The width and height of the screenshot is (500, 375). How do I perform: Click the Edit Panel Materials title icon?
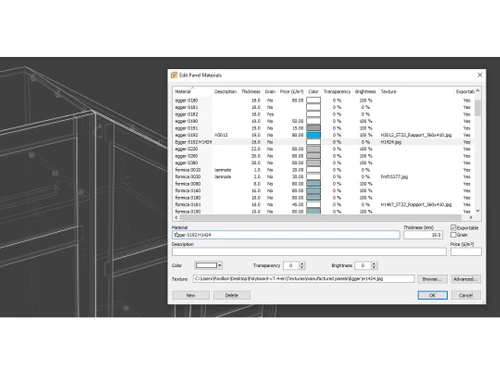pyautogui.click(x=174, y=75)
